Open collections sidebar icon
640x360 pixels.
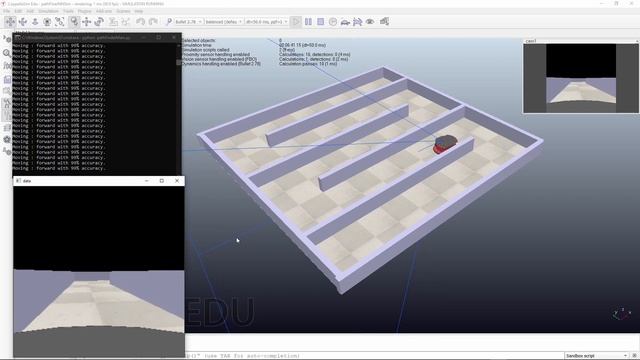pos(7,80)
